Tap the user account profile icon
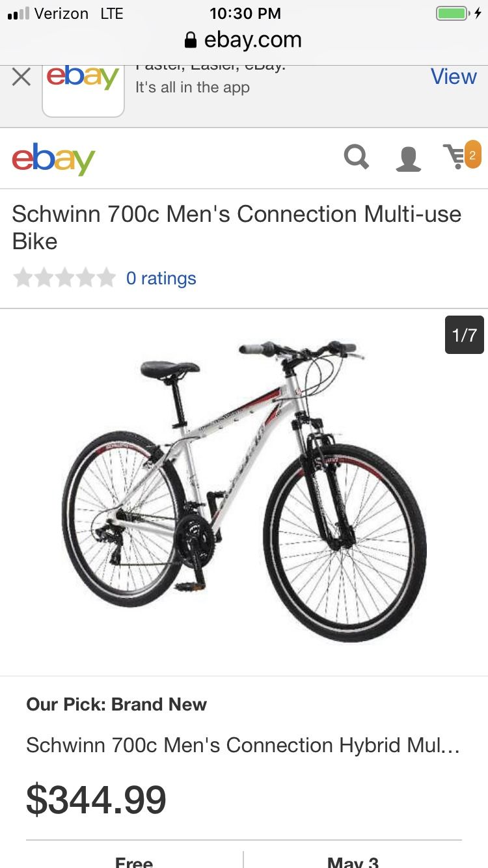This screenshot has height=868, width=488. 408,159
